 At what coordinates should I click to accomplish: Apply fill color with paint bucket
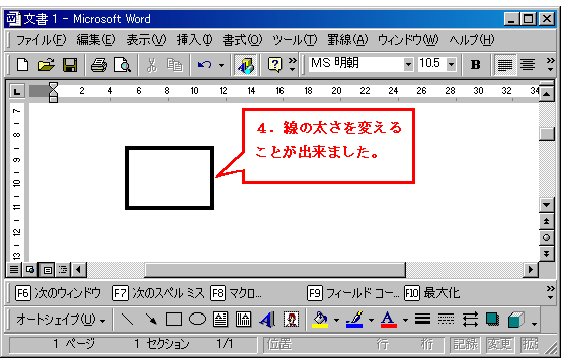pyautogui.click(x=320, y=319)
